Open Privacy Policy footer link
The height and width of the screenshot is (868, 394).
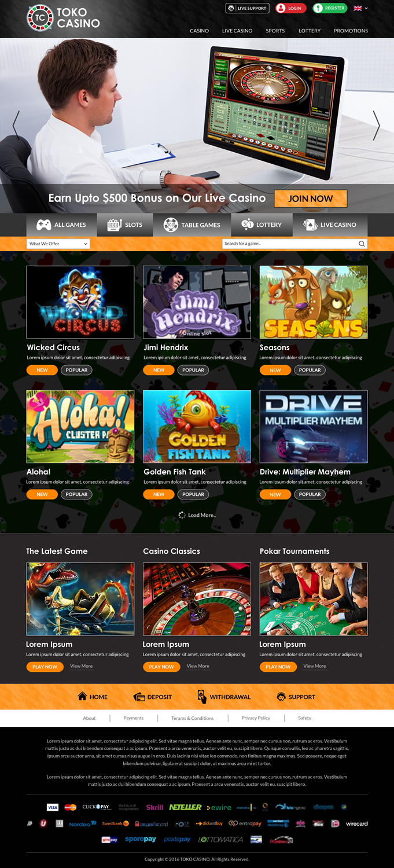pyautogui.click(x=256, y=718)
